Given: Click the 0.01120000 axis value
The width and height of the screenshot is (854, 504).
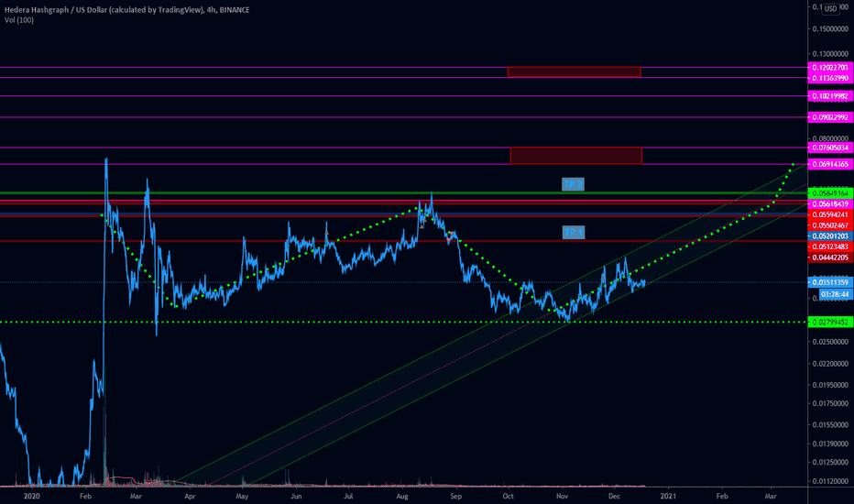Looking at the screenshot, I should coord(830,481).
